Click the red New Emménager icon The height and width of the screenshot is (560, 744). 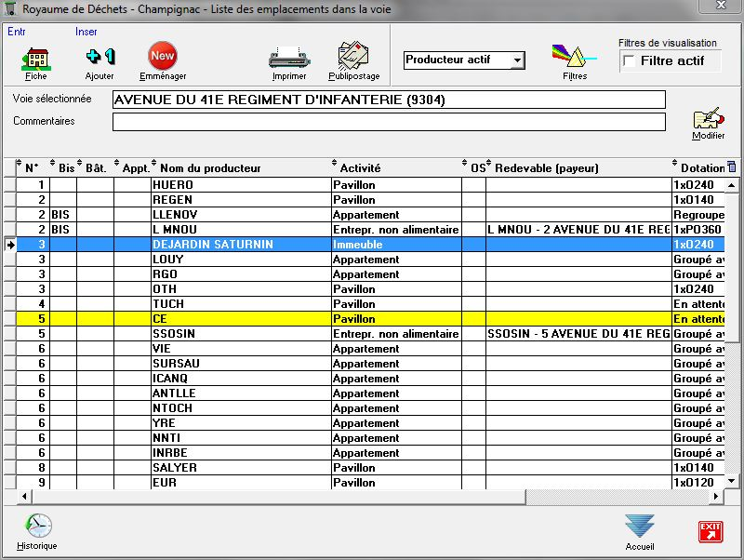coord(162,58)
